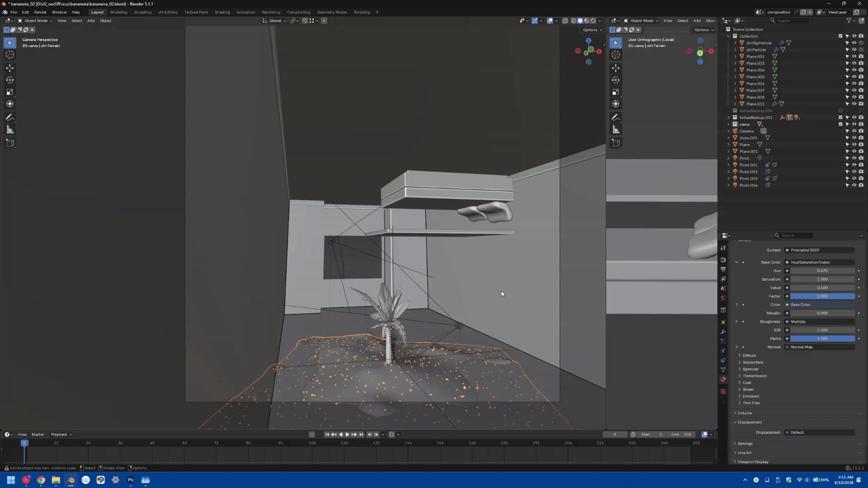
Task: Select the Add Cube tool in main viewport
Action: click(x=10, y=143)
